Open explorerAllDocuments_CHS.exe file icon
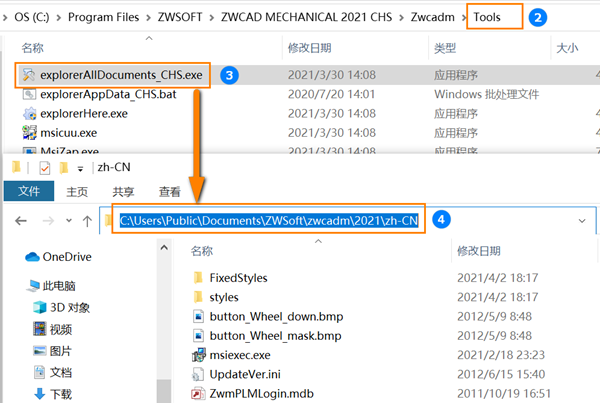This screenshot has width=600, height=403. (x=29, y=75)
